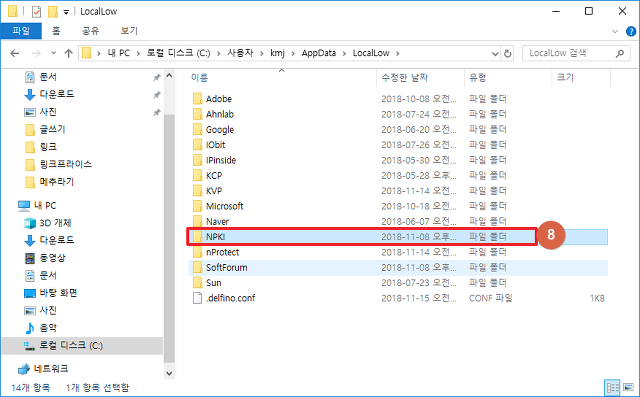Select the KCP folder icon
This screenshot has height=397, width=640.
(x=198, y=175)
